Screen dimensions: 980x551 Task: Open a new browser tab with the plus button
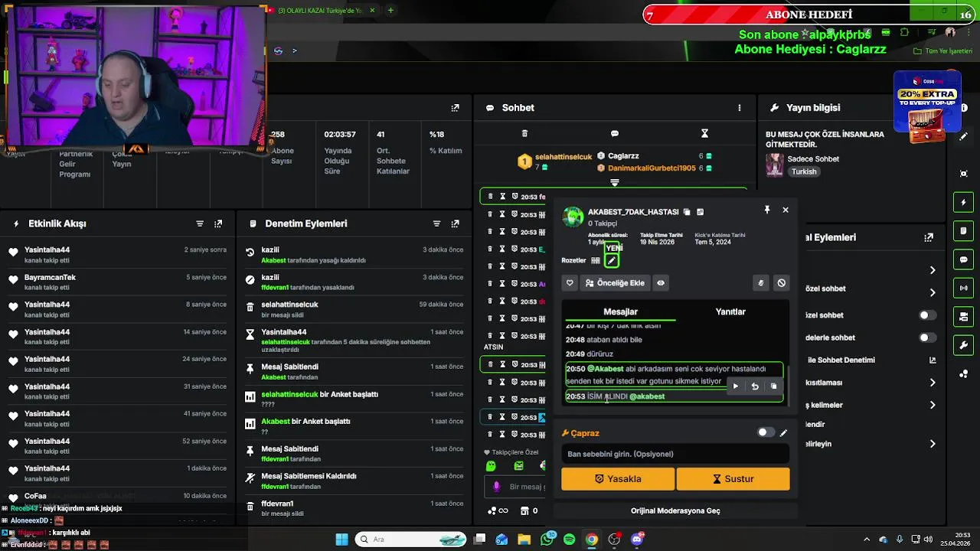390,10
